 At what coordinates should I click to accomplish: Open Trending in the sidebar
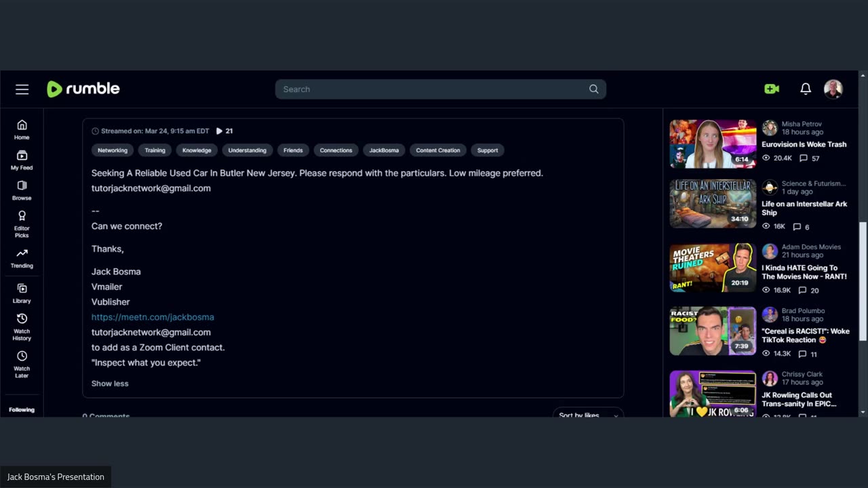click(22, 258)
